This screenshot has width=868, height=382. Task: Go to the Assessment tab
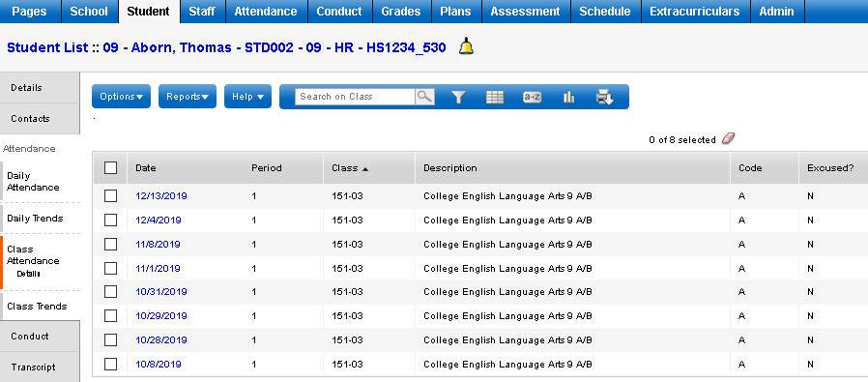click(x=525, y=11)
